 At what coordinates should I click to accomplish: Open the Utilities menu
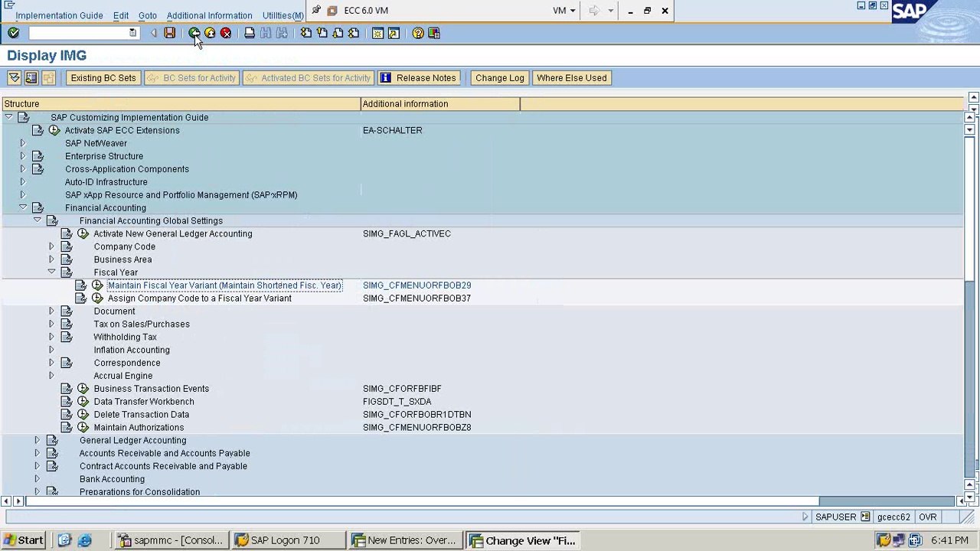click(283, 15)
